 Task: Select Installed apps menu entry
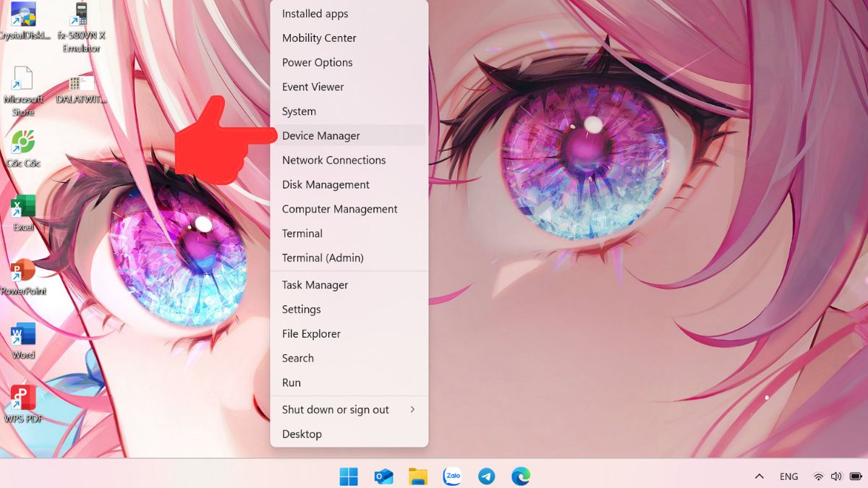tap(349, 14)
